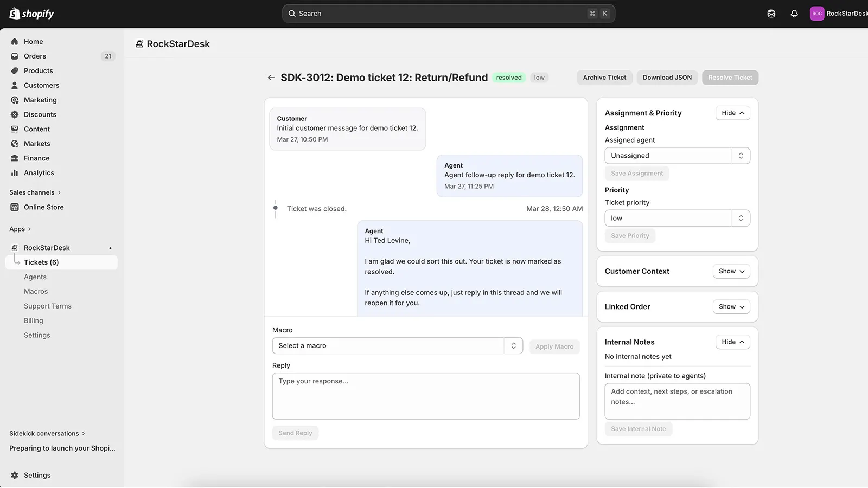
Task: Click the Save Priority button
Action: [x=630, y=236]
